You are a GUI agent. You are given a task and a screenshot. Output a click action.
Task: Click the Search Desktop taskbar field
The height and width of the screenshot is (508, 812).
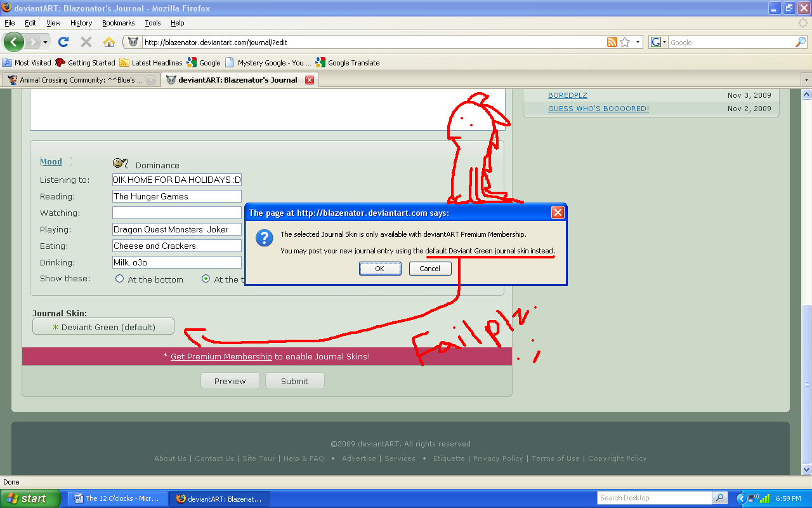[x=655, y=498]
